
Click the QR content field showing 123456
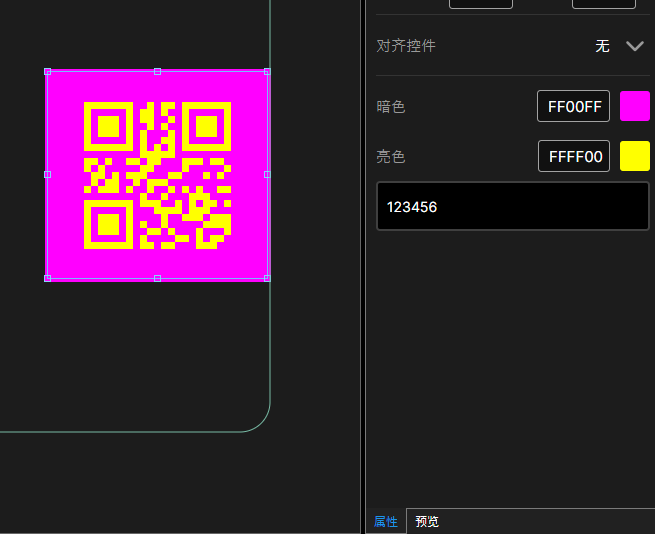[513, 206]
